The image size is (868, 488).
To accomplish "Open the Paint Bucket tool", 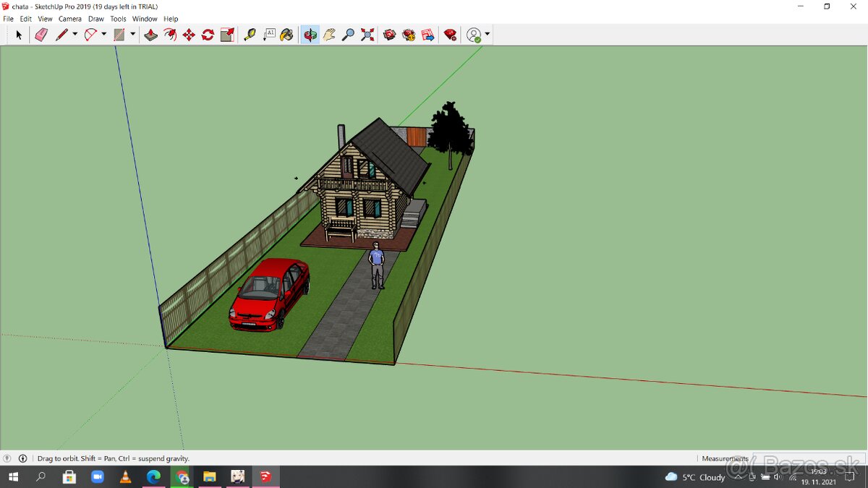I will point(286,35).
